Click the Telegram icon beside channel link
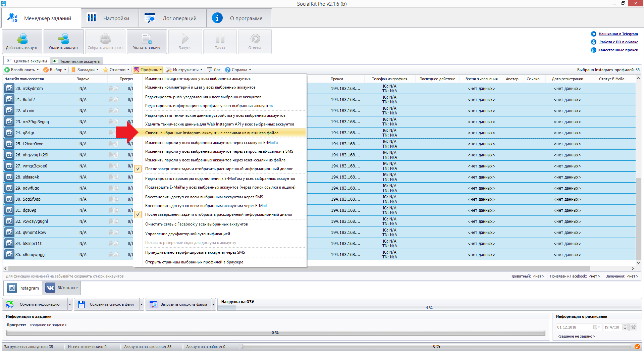The width and height of the screenshot is (644, 352). tap(594, 34)
